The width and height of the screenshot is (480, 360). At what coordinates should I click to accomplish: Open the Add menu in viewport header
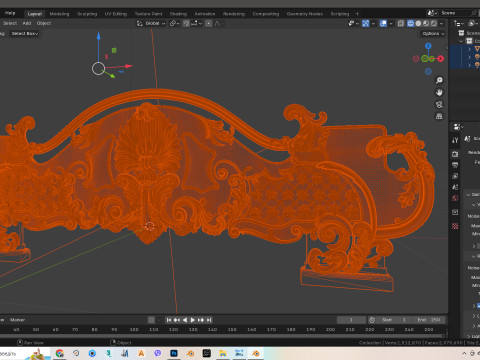pyautogui.click(x=27, y=23)
